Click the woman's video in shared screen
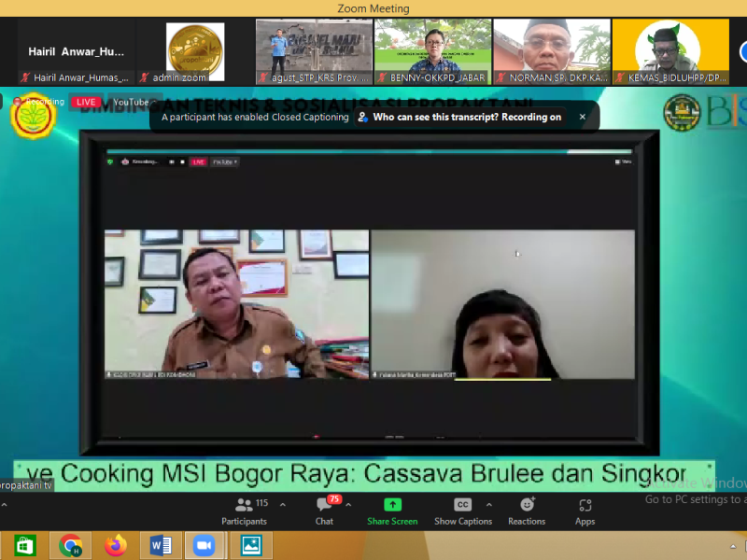The width and height of the screenshot is (747, 560). click(503, 304)
